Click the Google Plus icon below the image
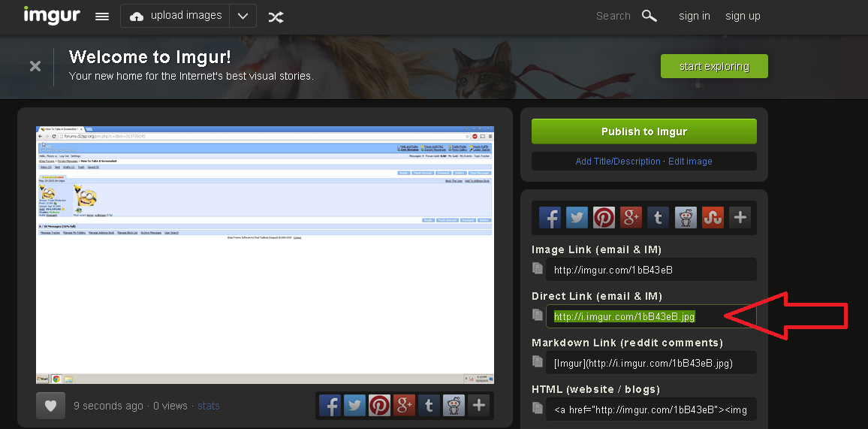This screenshot has width=868, height=429. coord(404,406)
